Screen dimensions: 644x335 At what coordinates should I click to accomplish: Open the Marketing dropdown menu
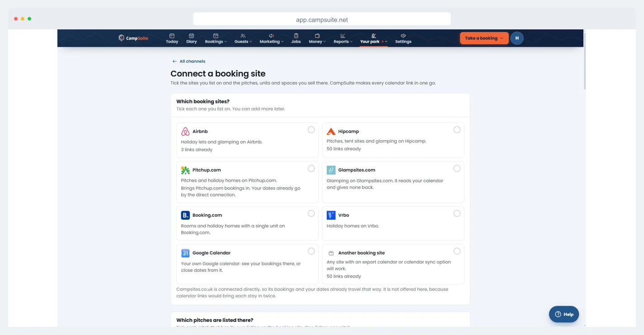tap(272, 38)
